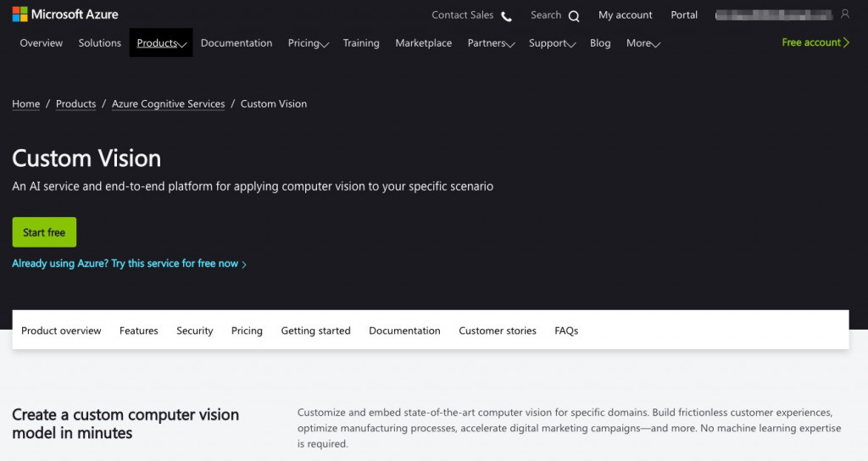The image size is (868, 461).
Task: Jump to the FAQs tab
Action: [x=566, y=330]
